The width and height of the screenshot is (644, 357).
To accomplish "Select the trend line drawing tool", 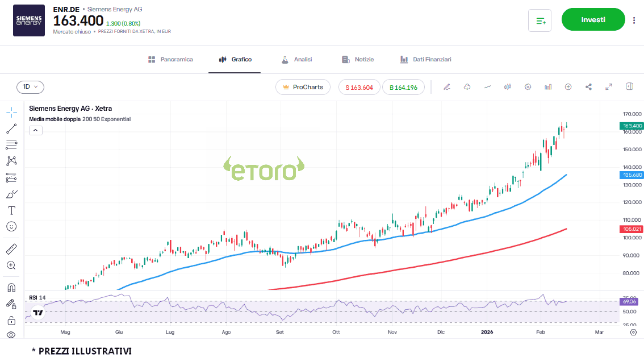I will [11, 128].
